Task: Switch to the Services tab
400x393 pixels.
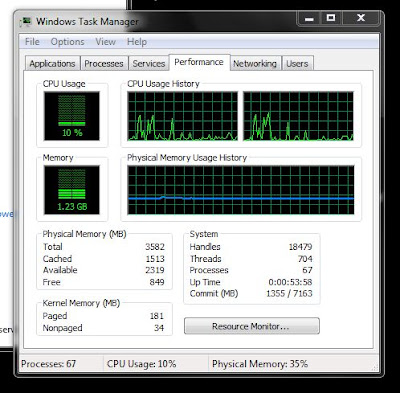Action: pos(149,63)
